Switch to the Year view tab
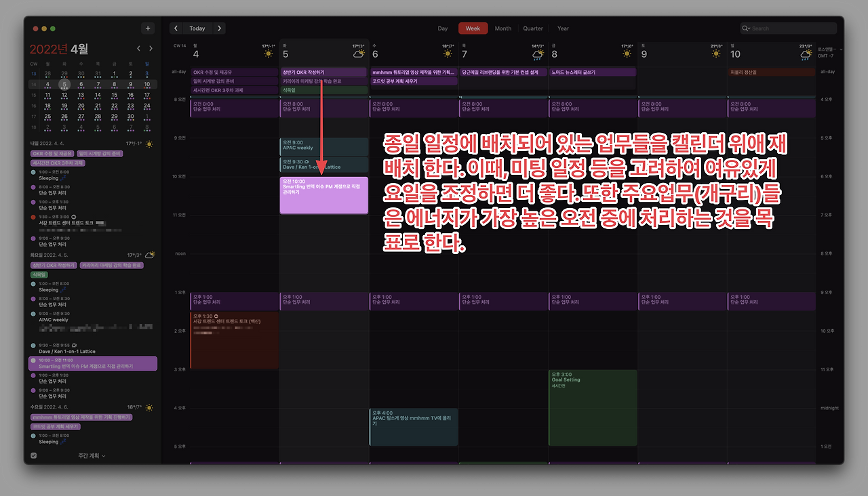 click(x=563, y=28)
